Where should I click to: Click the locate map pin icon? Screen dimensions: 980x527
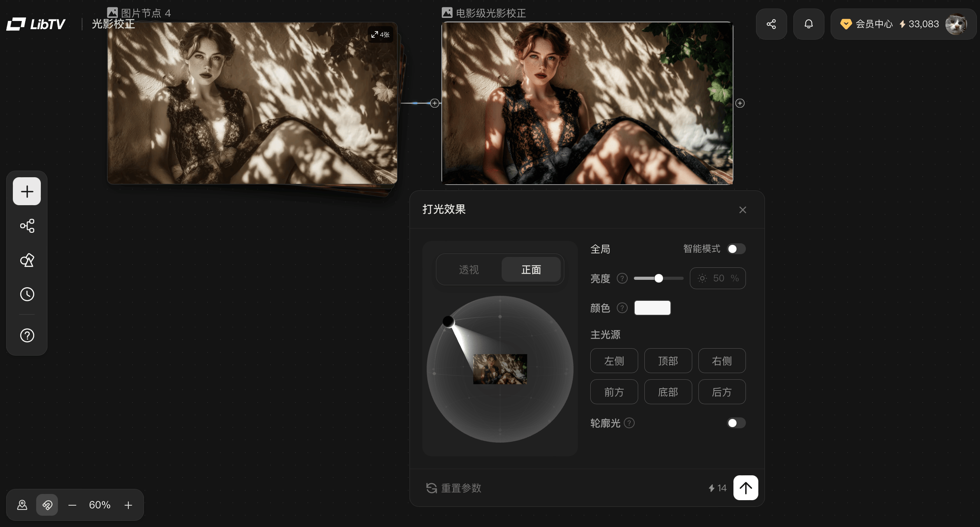[x=22, y=505]
